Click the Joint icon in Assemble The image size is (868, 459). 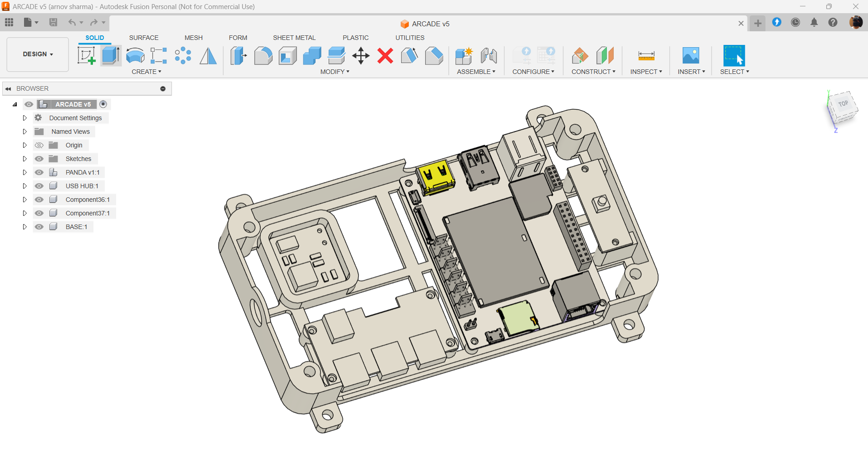tap(489, 56)
